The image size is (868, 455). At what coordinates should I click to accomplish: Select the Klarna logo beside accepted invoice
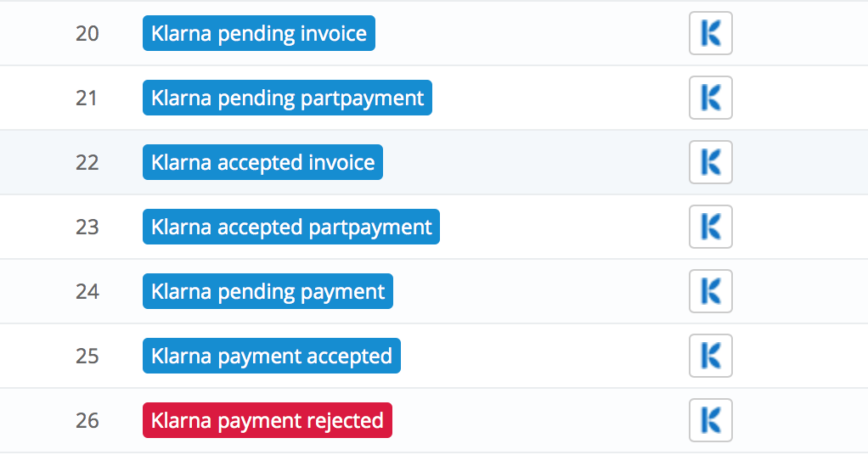pos(711,162)
